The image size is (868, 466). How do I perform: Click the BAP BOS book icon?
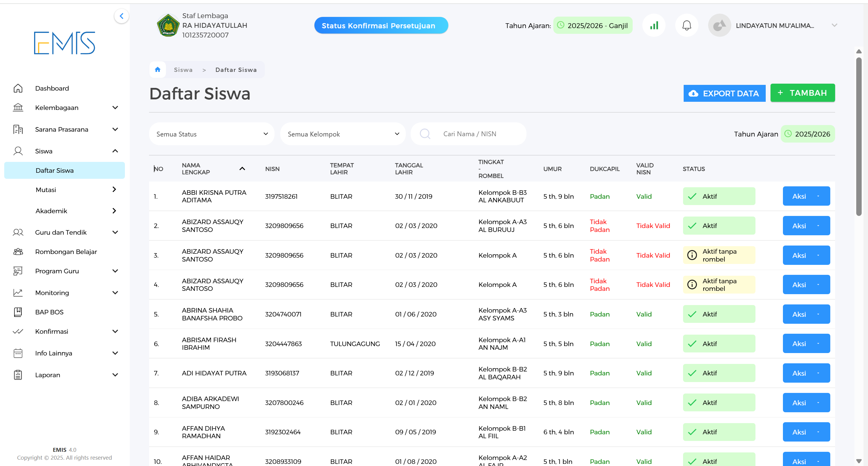click(x=18, y=312)
